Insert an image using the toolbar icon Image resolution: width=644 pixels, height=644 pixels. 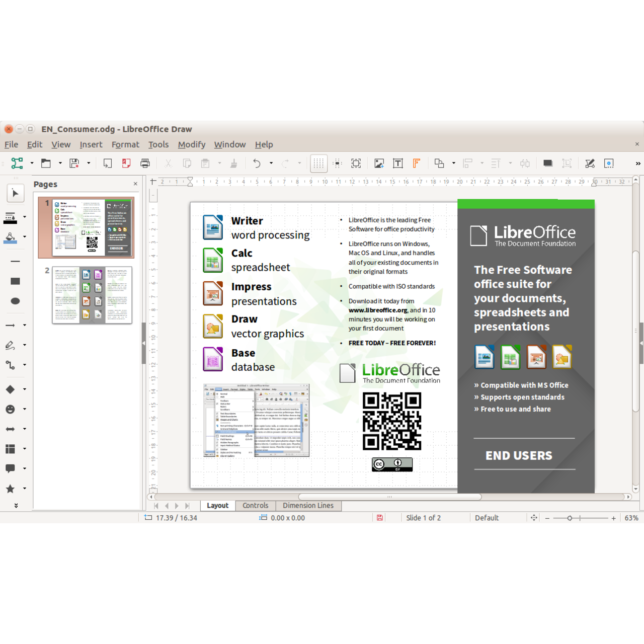coord(379,164)
